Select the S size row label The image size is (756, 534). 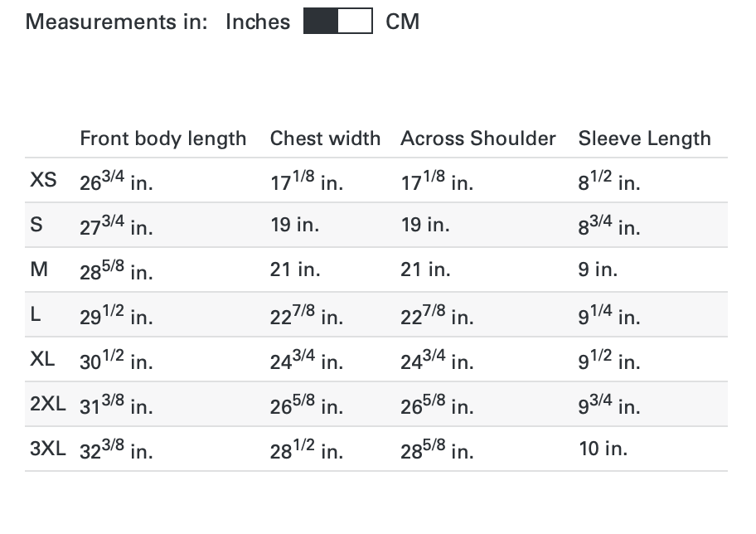(x=36, y=225)
